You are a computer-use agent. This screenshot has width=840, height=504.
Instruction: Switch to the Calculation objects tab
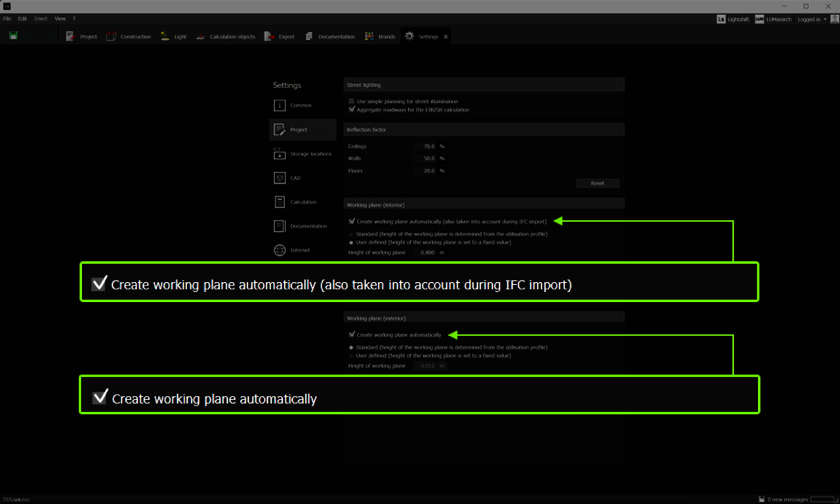click(x=232, y=37)
